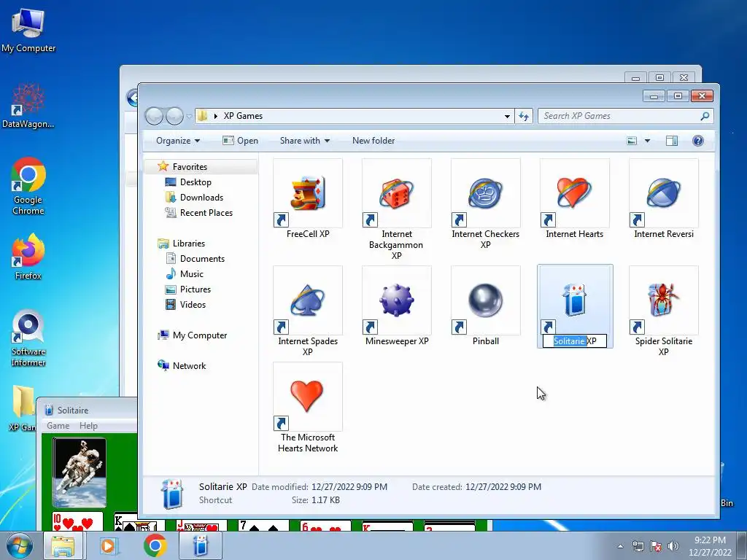Screen dimensions: 747x560
Task: Open the view options dropdown arrow
Action: click(x=647, y=141)
